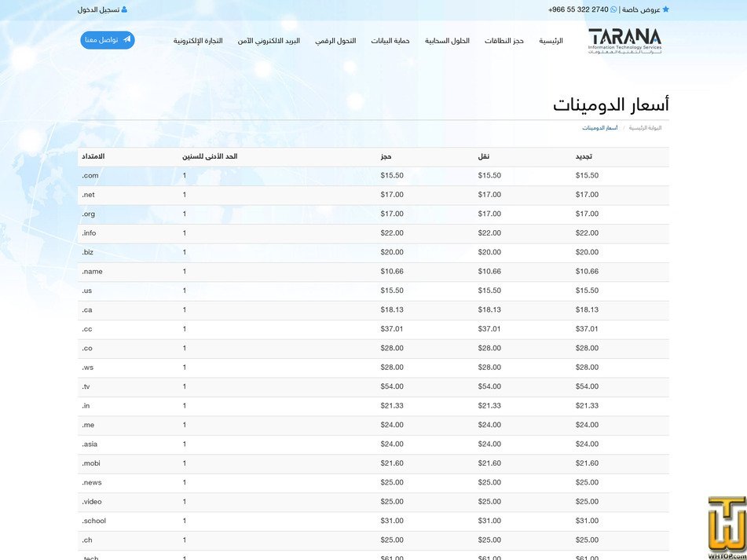Open the البوابة الرئيسية breadcrumb link
The image size is (747, 560).
[646, 127]
